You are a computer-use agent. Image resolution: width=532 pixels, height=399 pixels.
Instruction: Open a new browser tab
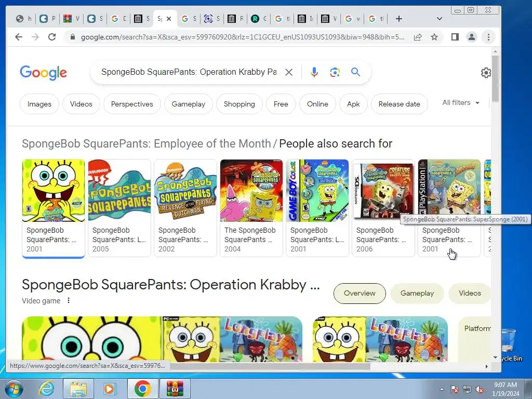(x=399, y=19)
